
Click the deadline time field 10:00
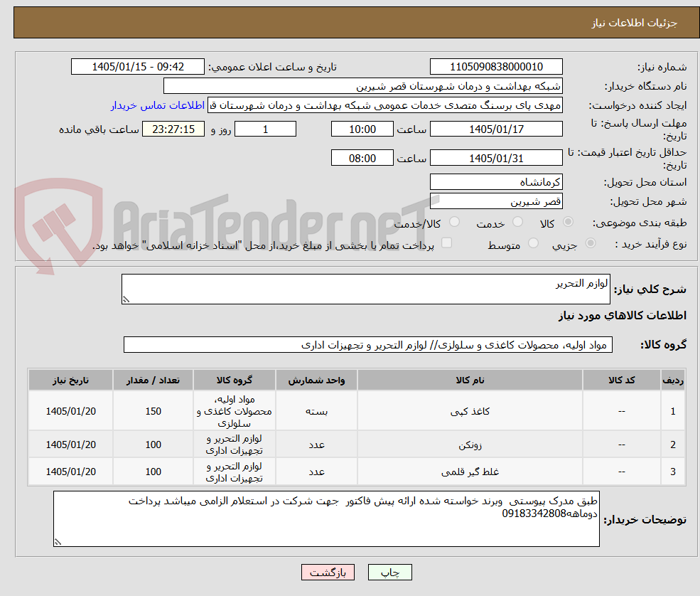click(362, 129)
